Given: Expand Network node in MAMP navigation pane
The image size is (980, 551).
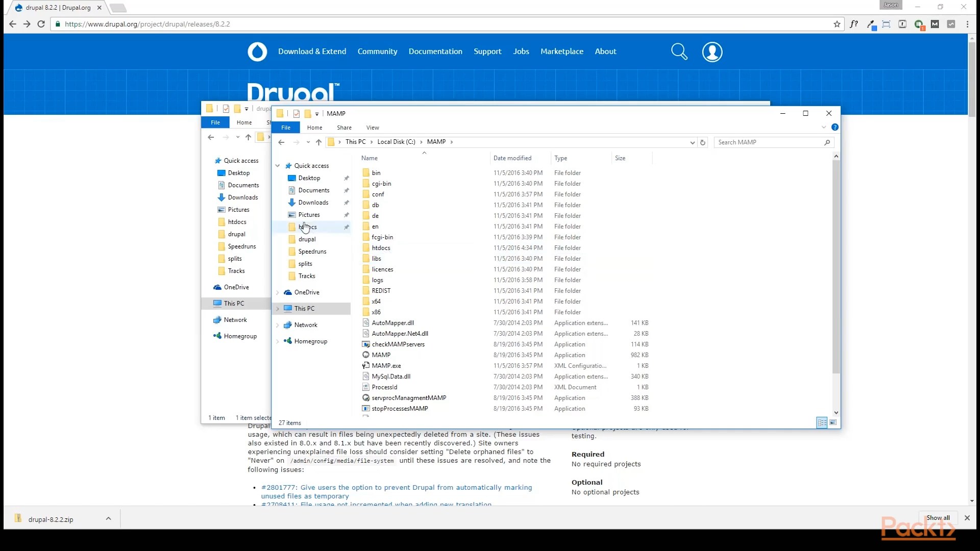Looking at the screenshot, I should click(278, 325).
